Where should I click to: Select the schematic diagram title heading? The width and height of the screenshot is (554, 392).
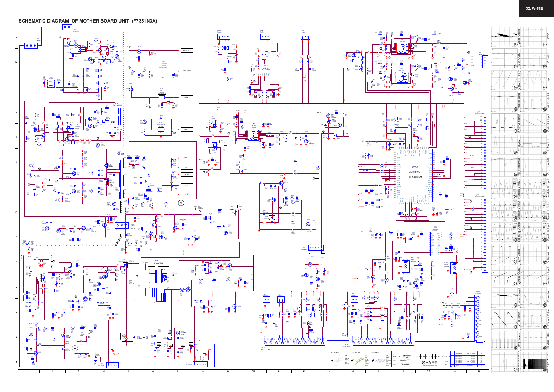tap(88, 21)
